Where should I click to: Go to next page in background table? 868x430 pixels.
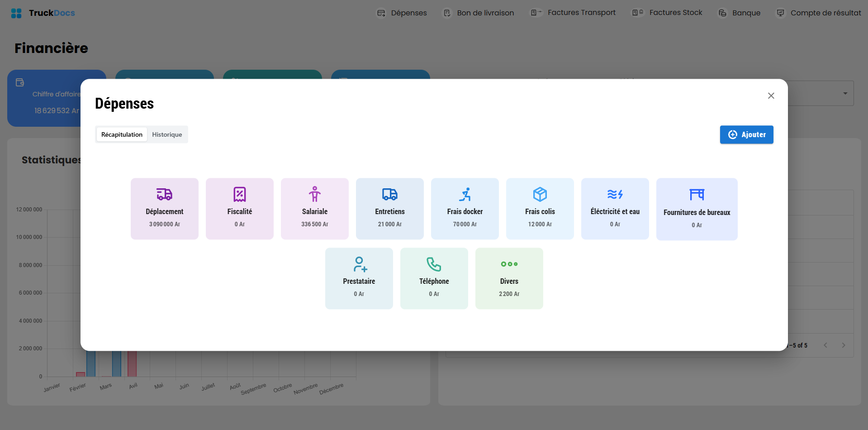click(844, 345)
